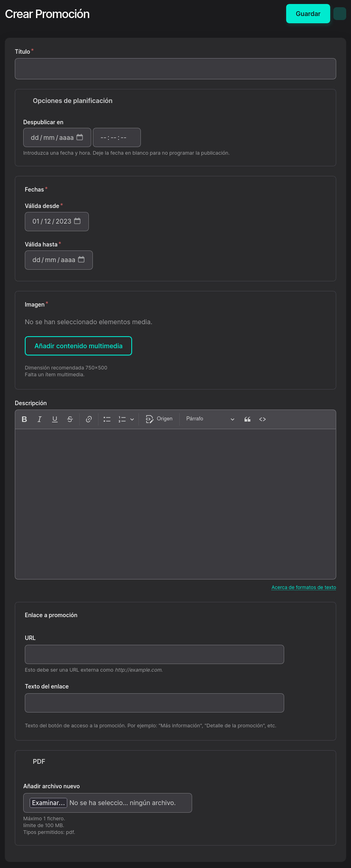Apply italic formatting in the editor toolbar
Screen dimensions: 351x868
point(40,419)
